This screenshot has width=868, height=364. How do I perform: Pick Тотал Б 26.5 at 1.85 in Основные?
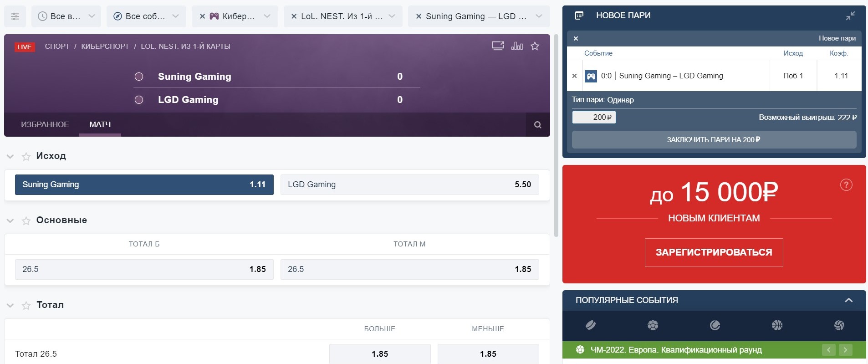144,269
